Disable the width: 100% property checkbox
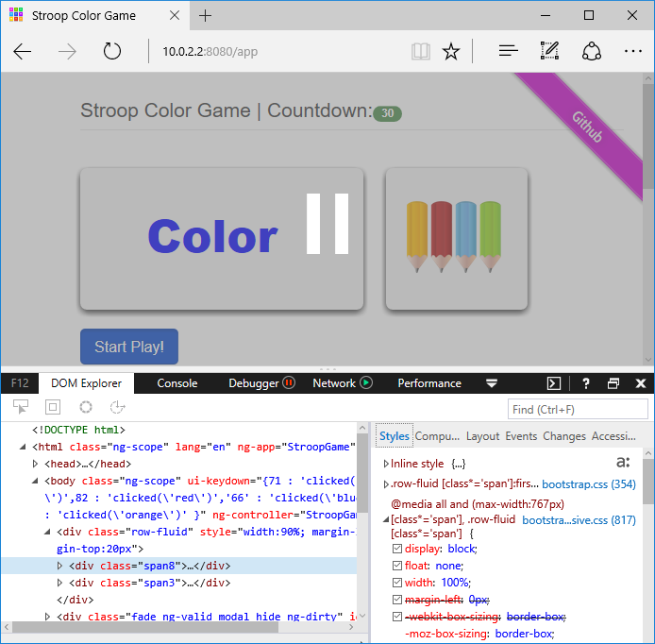655x644 pixels. (x=397, y=583)
